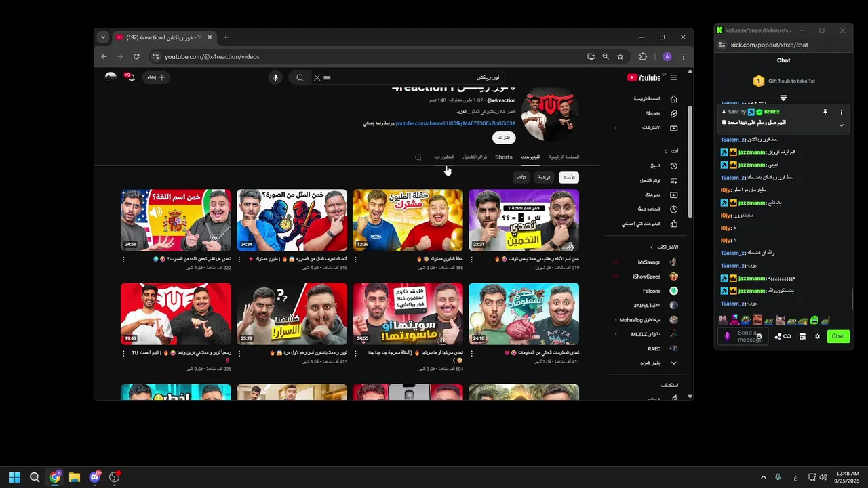868x488 pixels.
Task: Open Chrome tab search dropdown arrow
Action: [102, 37]
